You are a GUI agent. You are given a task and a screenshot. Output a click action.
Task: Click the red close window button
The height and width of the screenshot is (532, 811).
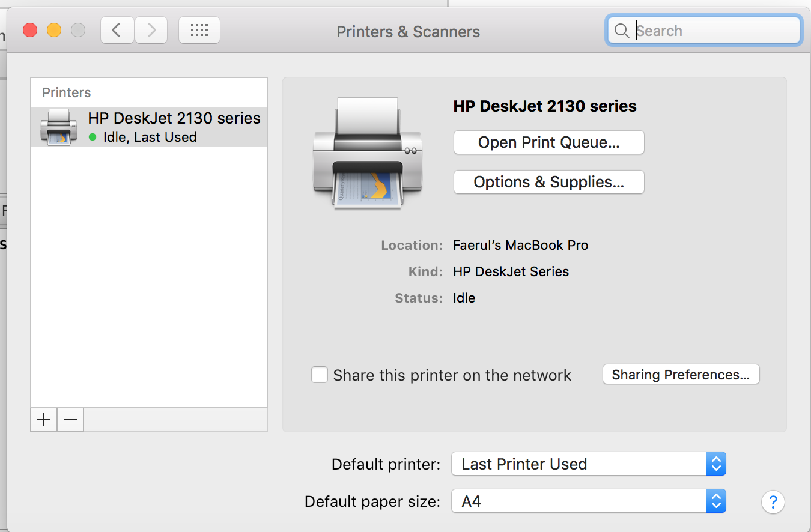pos(30,30)
